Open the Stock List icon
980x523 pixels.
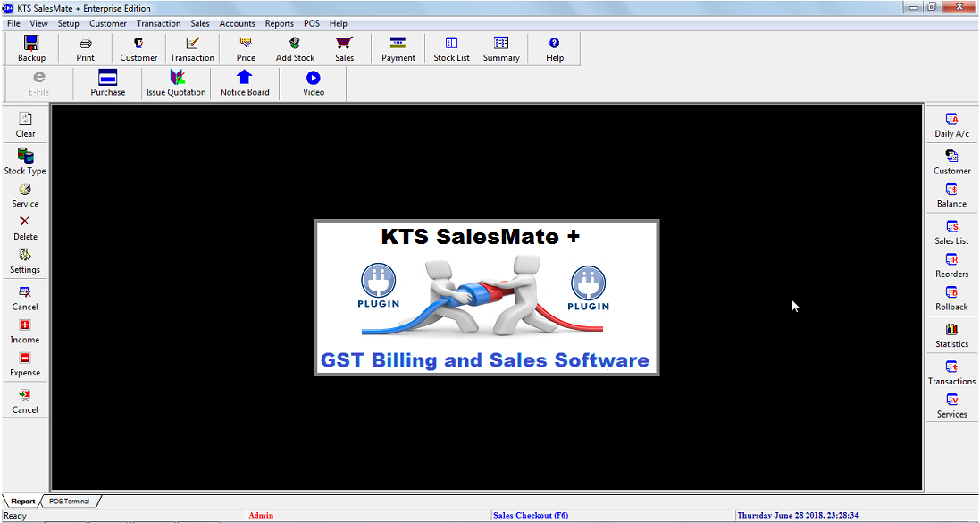(451, 43)
